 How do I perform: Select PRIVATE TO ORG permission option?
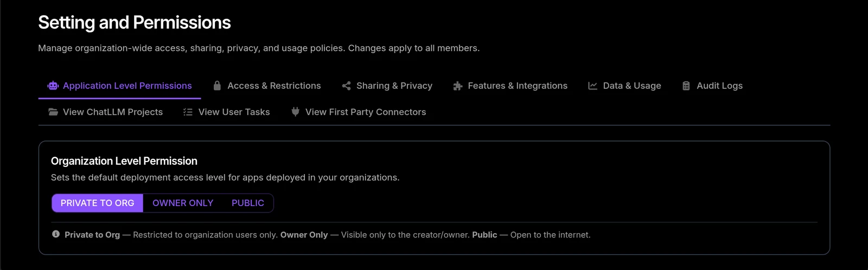(x=97, y=203)
